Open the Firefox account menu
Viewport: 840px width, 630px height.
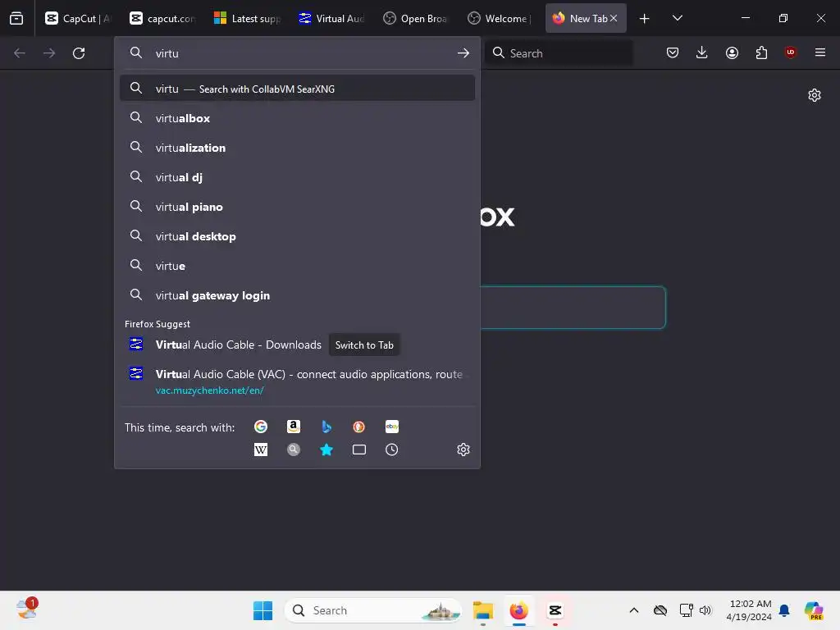(732, 52)
